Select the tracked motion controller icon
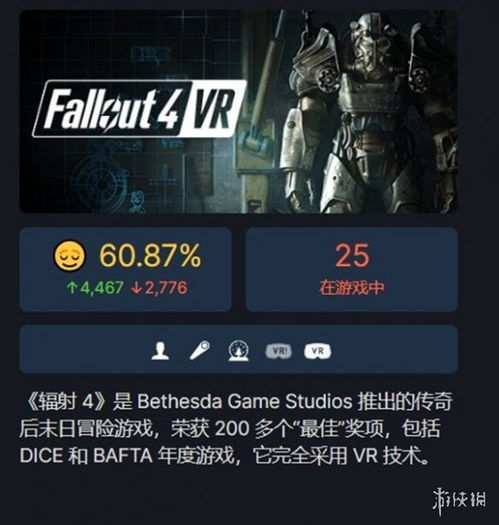Image resolution: width=499 pixels, height=525 pixels. point(200,350)
